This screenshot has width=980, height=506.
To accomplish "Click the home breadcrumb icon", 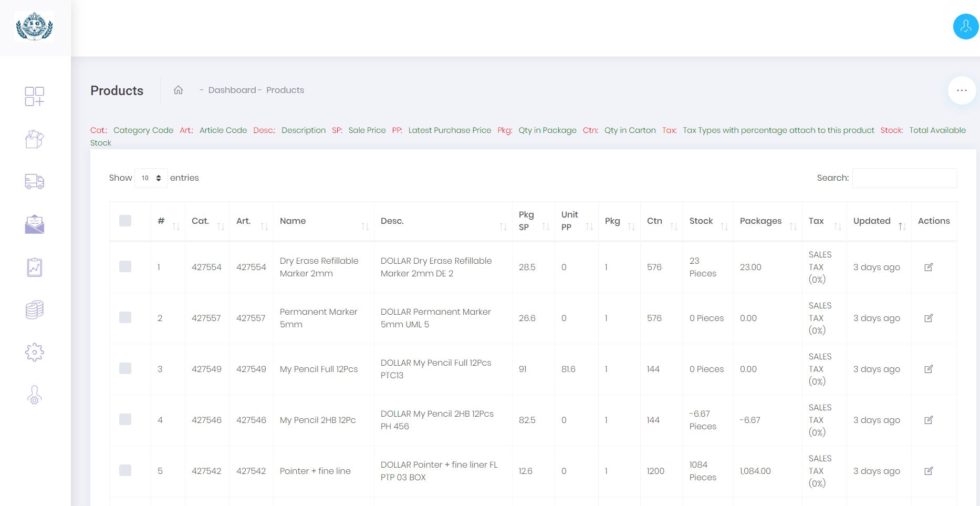I will pos(179,90).
